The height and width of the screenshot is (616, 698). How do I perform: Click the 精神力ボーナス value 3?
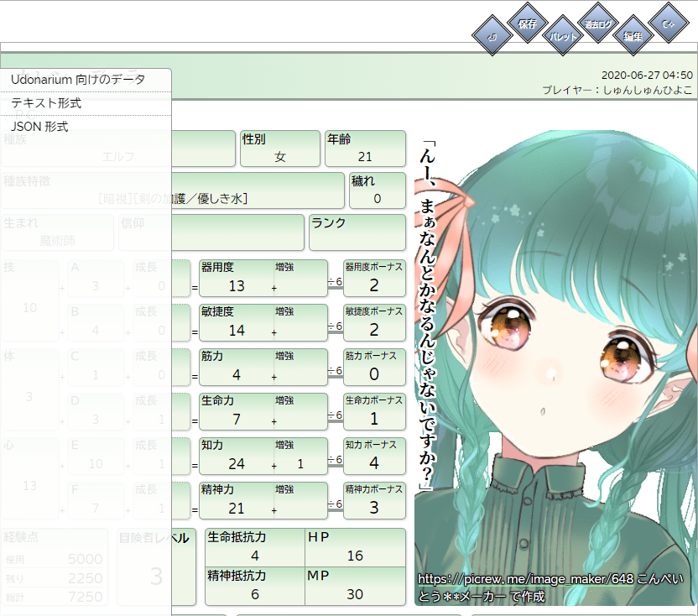point(374,509)
